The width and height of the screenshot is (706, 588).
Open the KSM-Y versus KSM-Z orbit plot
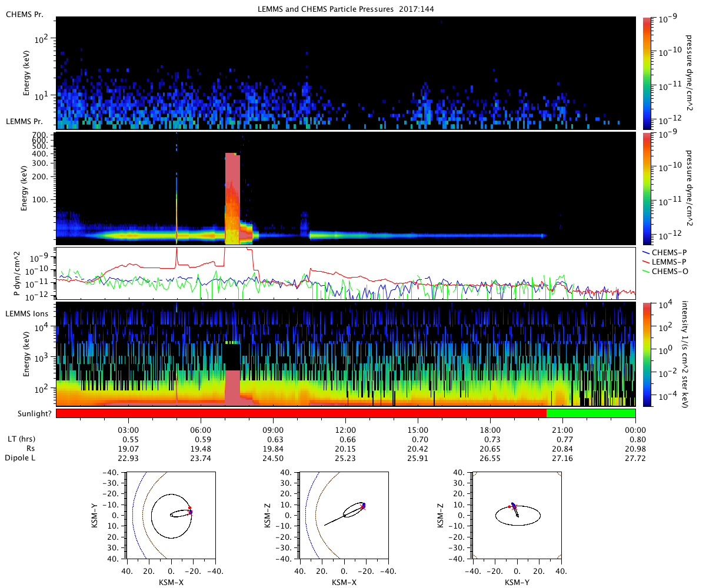coord(517,515)
